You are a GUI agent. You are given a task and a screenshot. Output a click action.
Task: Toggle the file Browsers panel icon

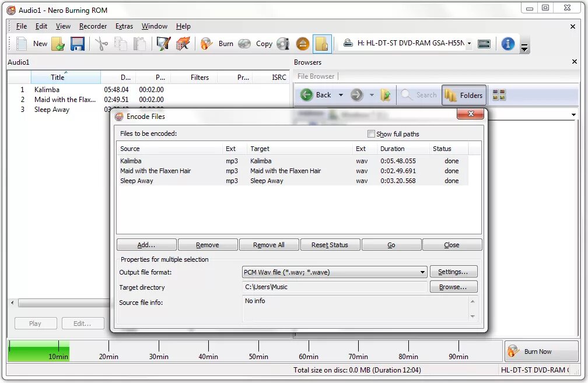click(x=321, y=44)
